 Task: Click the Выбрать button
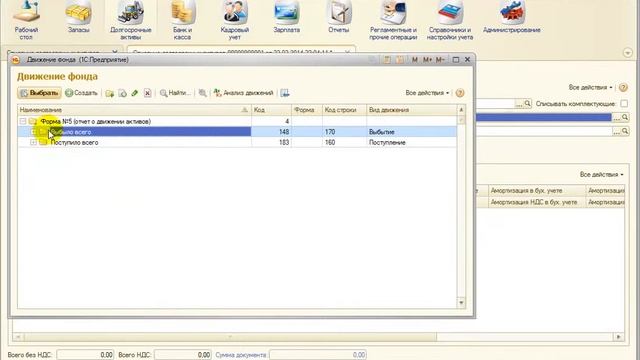39,93
